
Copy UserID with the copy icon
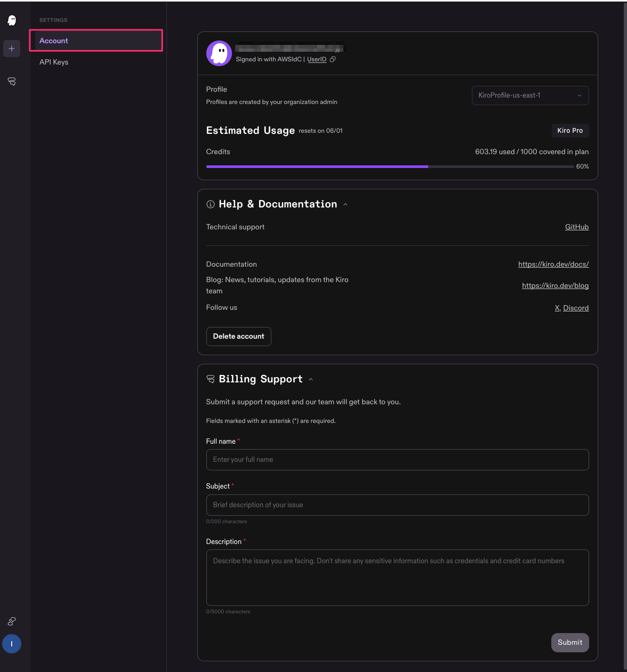pyautogui.click(x=333, y=59)
